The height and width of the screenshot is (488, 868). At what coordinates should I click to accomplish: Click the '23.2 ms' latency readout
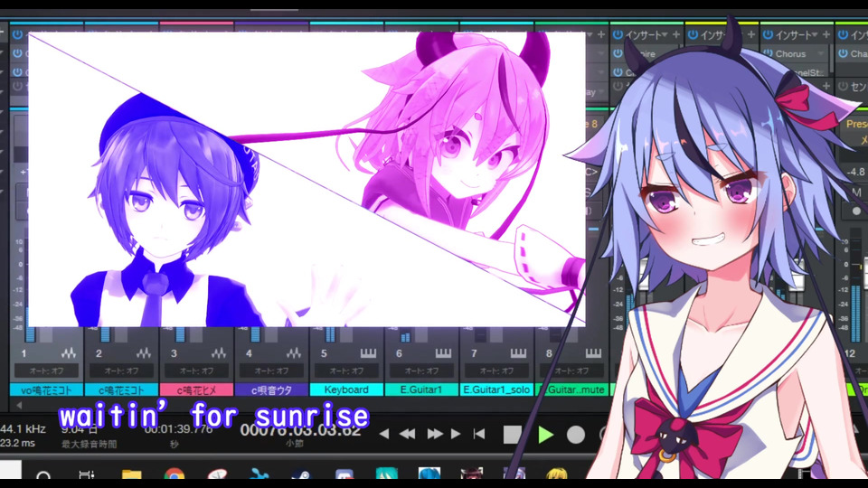18,443
